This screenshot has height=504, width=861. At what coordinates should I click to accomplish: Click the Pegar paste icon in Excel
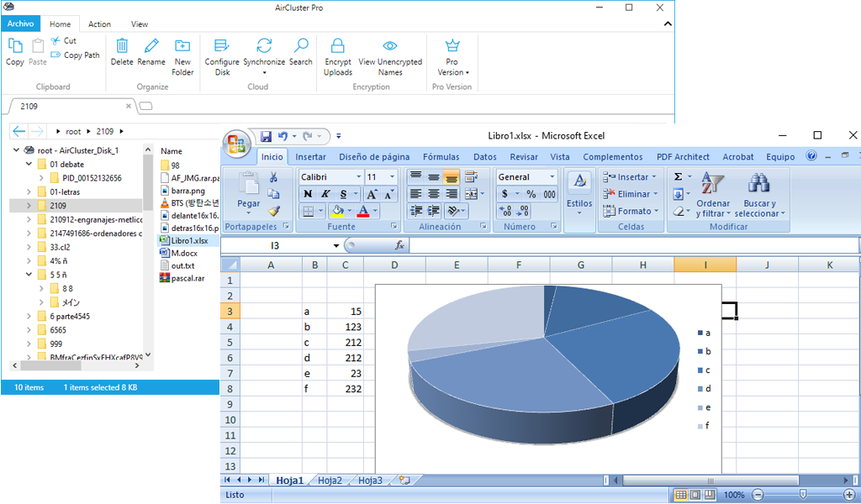249,182
